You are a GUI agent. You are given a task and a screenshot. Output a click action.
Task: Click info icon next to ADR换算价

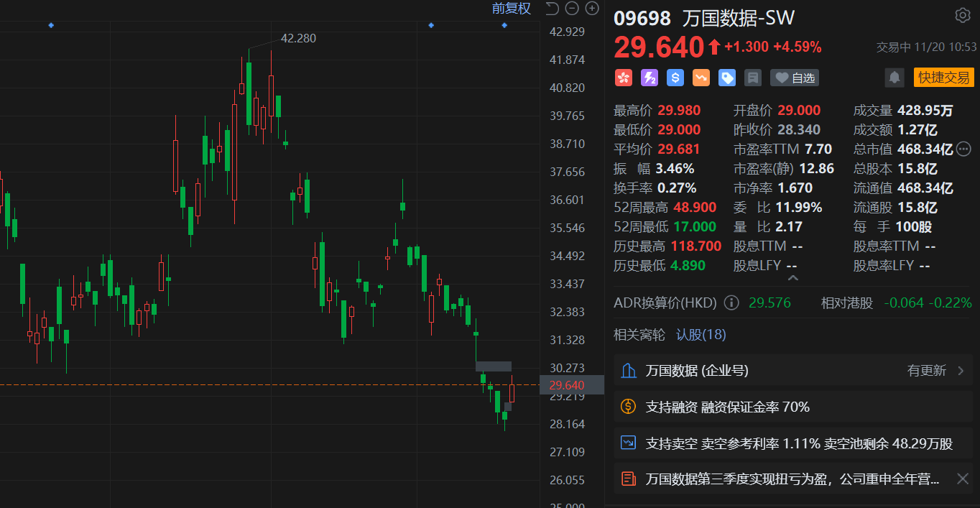(731, 303)
